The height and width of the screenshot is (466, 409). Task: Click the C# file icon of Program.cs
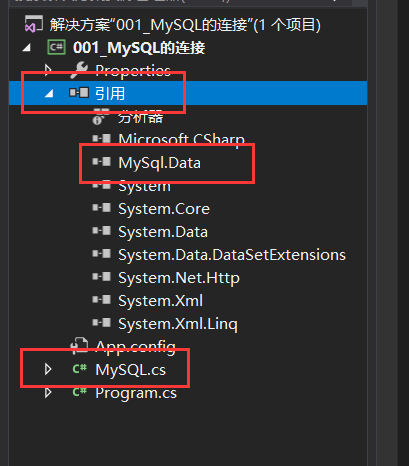80,392
